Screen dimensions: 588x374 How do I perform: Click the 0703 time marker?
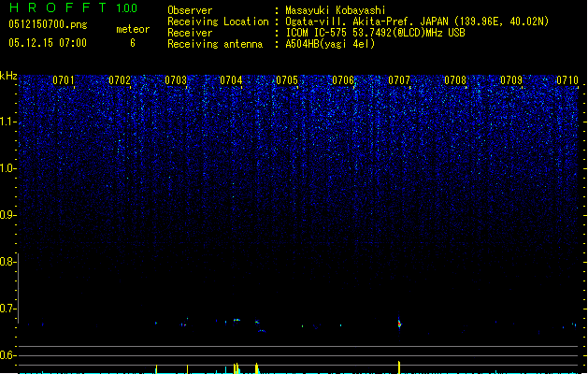(176, 79)
